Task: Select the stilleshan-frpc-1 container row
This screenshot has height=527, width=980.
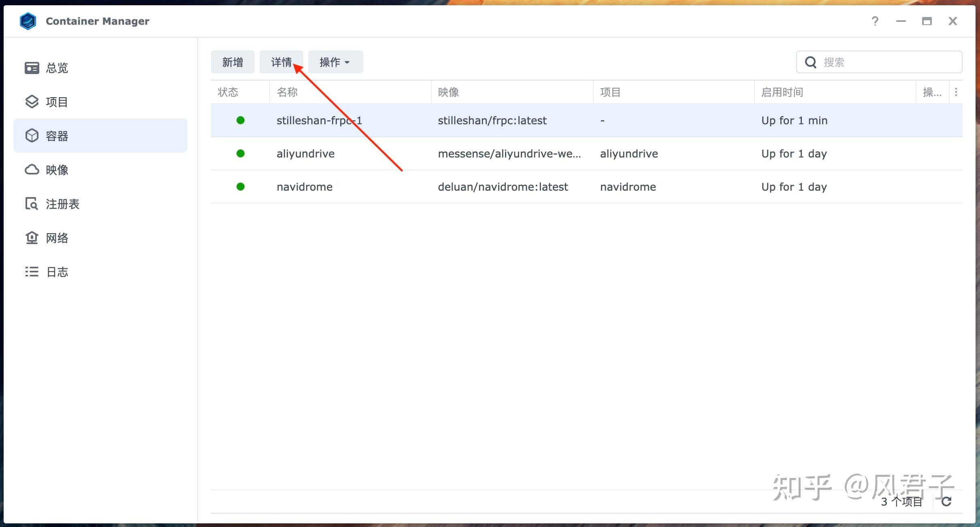Action: 492,120
